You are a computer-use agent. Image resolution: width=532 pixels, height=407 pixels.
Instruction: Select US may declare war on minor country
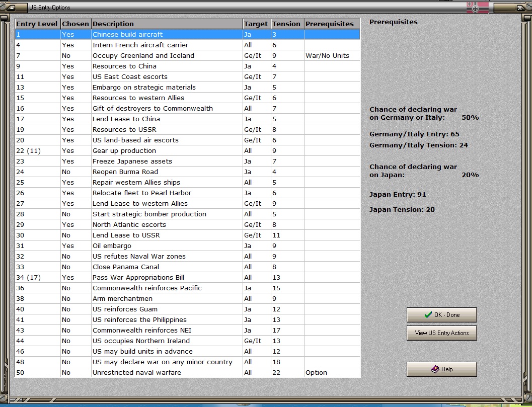pos(187,362)
